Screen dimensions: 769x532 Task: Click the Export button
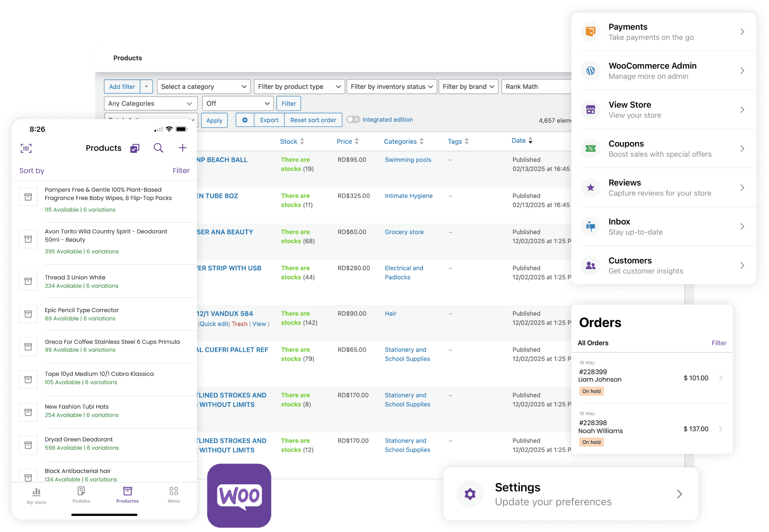269,120
